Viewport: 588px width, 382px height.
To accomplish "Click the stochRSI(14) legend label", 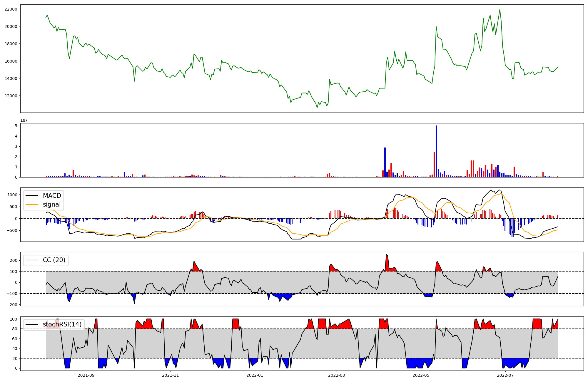I will coord(62,324).
